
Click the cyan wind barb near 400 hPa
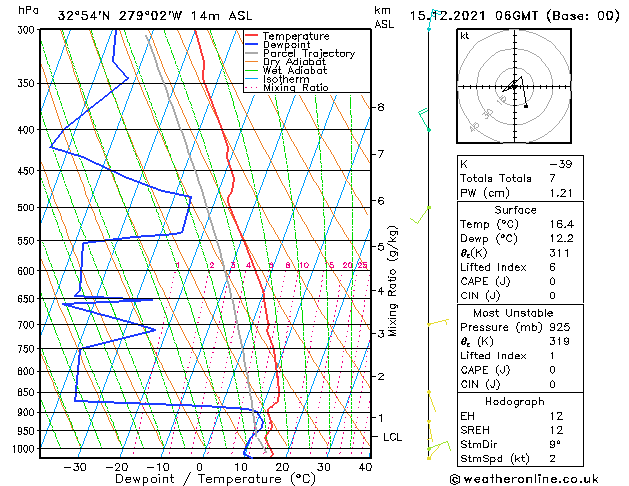(x=423, y=119)
